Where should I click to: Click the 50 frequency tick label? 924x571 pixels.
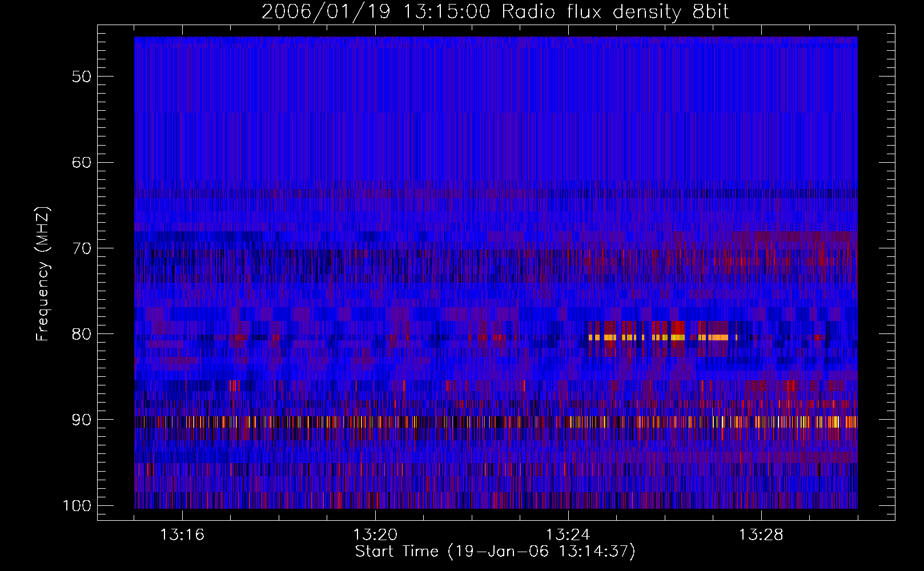pyautogui.click(x=82, y=77)
